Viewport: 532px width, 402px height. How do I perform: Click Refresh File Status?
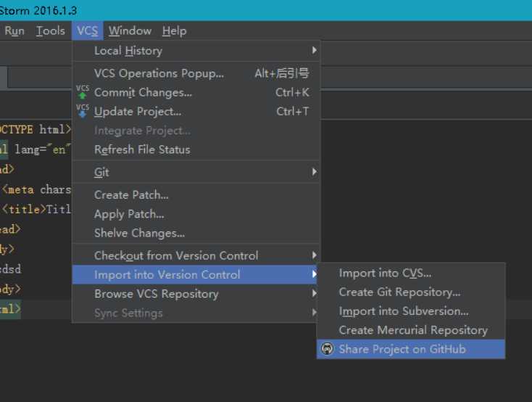[196, 149]
